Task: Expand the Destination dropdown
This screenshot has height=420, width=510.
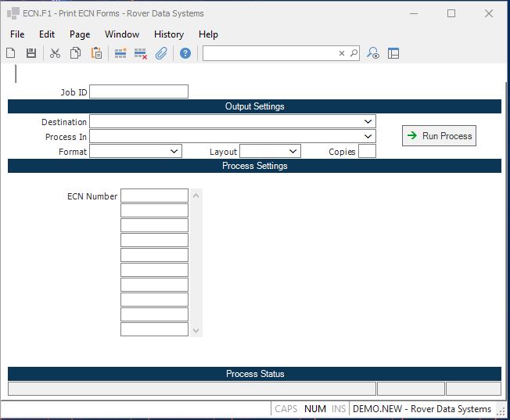Action: (368, 122)
